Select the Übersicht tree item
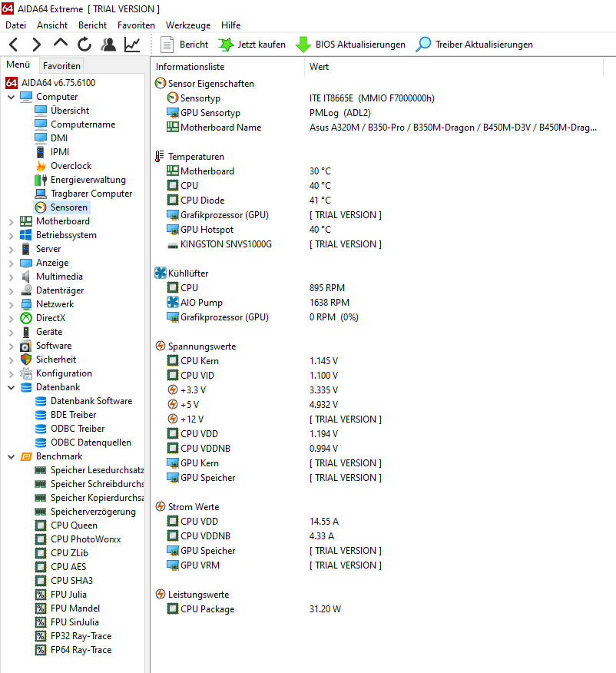This screenshot has width=616, height=673. [69, 111]
